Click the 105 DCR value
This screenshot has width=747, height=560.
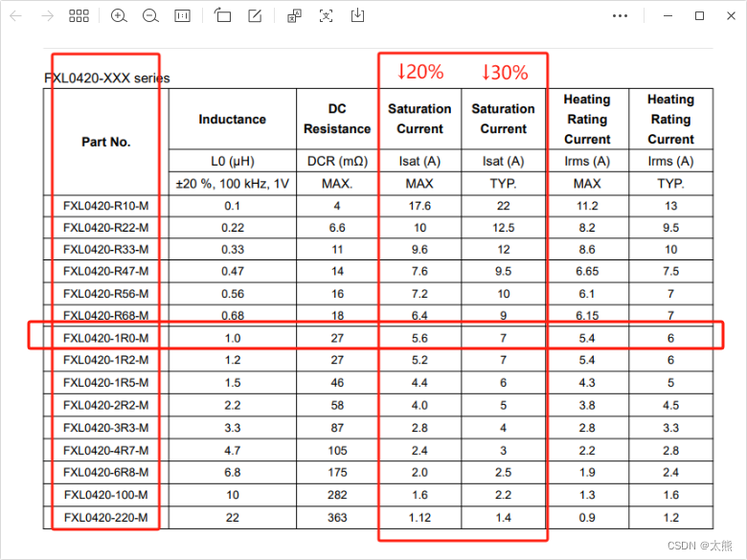pyautogui.click(x=337, y=451)
